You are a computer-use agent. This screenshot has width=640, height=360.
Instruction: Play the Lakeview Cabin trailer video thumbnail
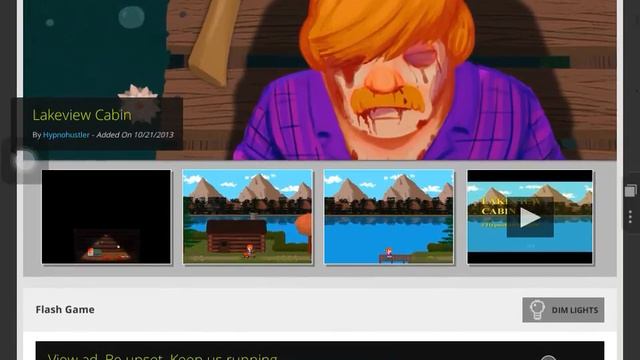coord(530,217)
